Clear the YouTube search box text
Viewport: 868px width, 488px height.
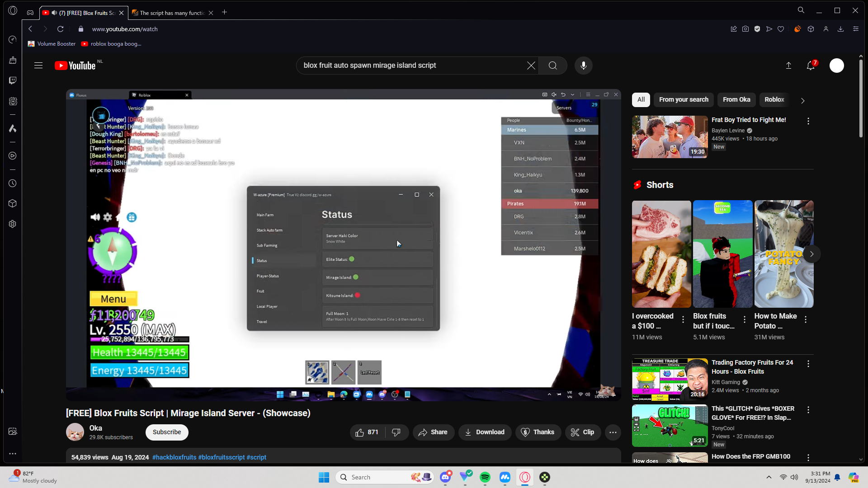[531, 66]
